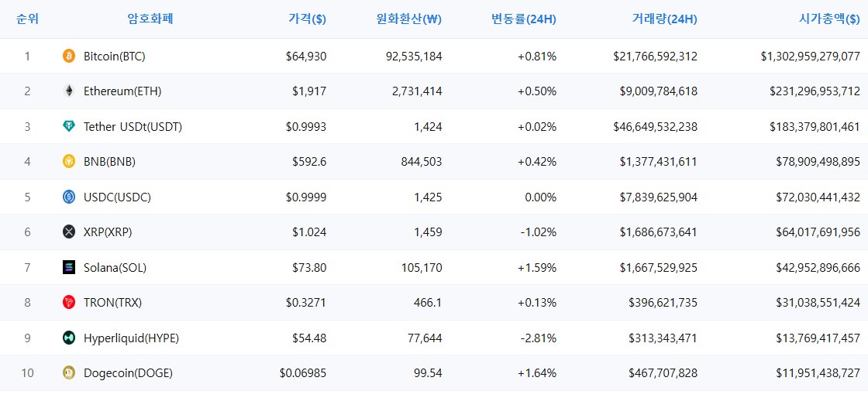Sort by the 원화환산(₩) column header

(x=408, y=19)
